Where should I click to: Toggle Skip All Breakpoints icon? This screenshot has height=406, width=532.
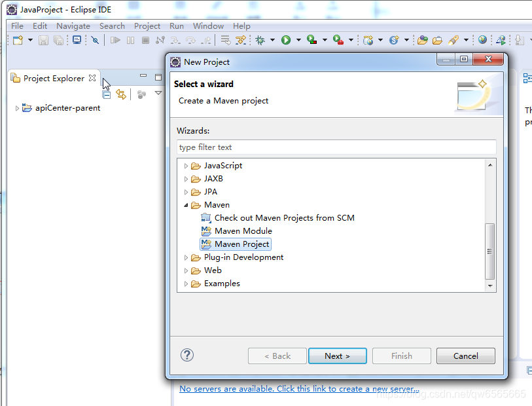point(95,40)
